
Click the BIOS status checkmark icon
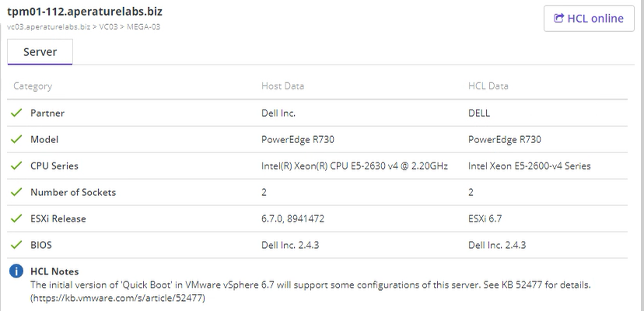(16, 245)
